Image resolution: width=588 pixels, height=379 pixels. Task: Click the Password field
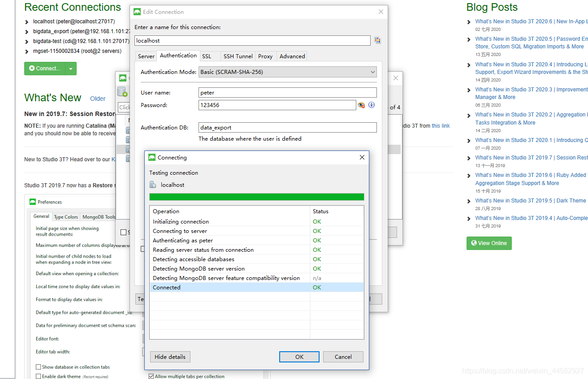click(277, 105)
